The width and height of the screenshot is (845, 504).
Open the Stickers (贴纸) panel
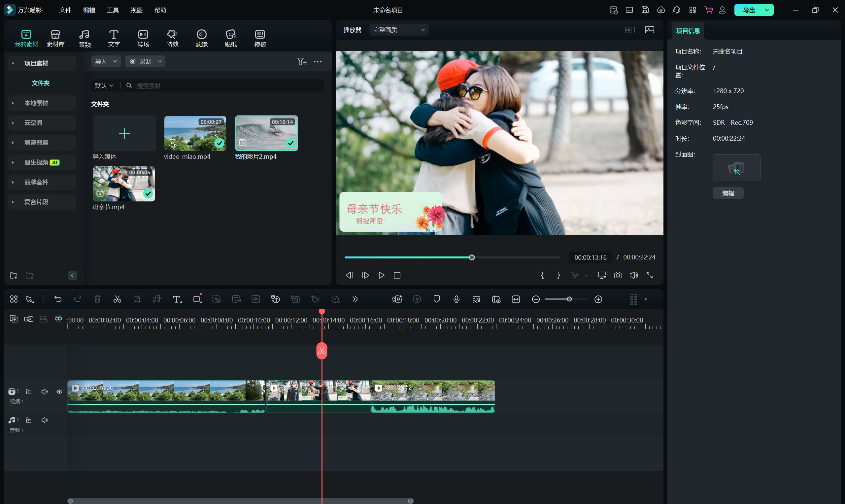click(231, 38)
